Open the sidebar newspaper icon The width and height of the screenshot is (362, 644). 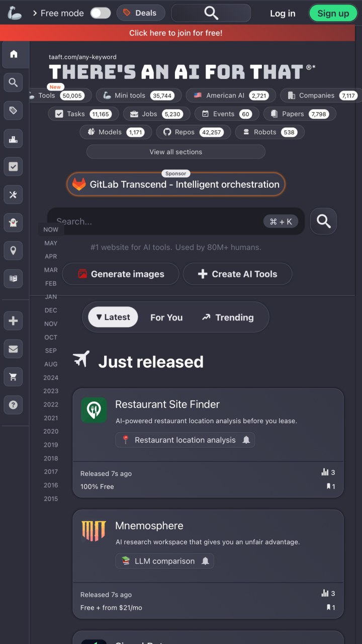click(14, 278)
